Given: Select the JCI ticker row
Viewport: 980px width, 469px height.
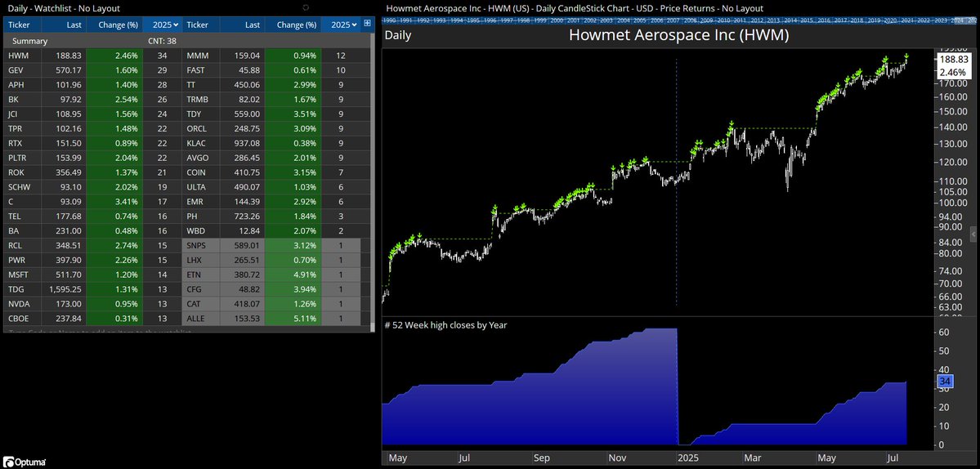Looking at the screenshot, I should [92, 114].
